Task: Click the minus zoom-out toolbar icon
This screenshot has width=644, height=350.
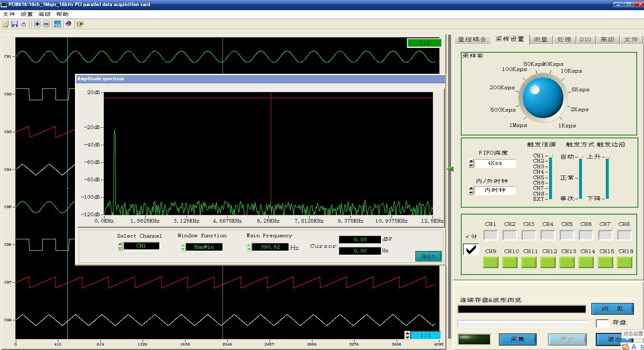Action: [46, 24]
